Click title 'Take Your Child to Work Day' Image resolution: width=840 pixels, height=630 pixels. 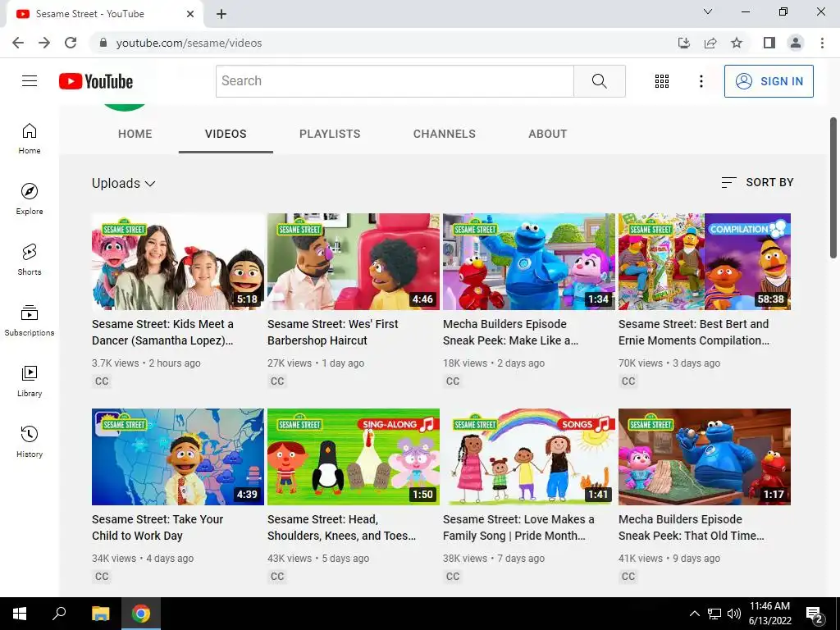tap(157, 527)
